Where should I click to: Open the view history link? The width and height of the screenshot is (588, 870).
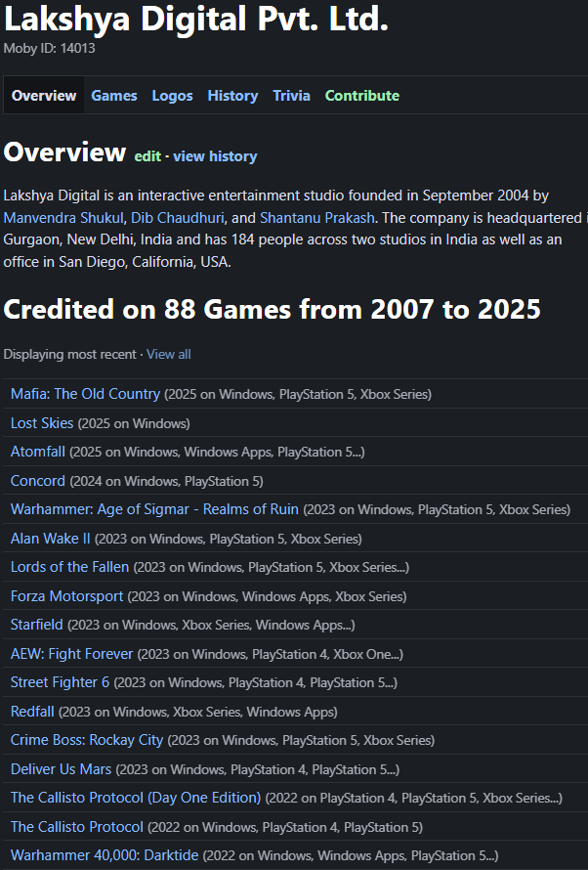(x=215, y=156)
